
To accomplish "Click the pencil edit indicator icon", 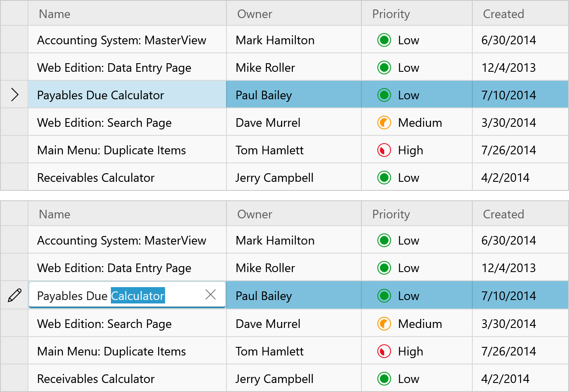I will coord(14,295).
